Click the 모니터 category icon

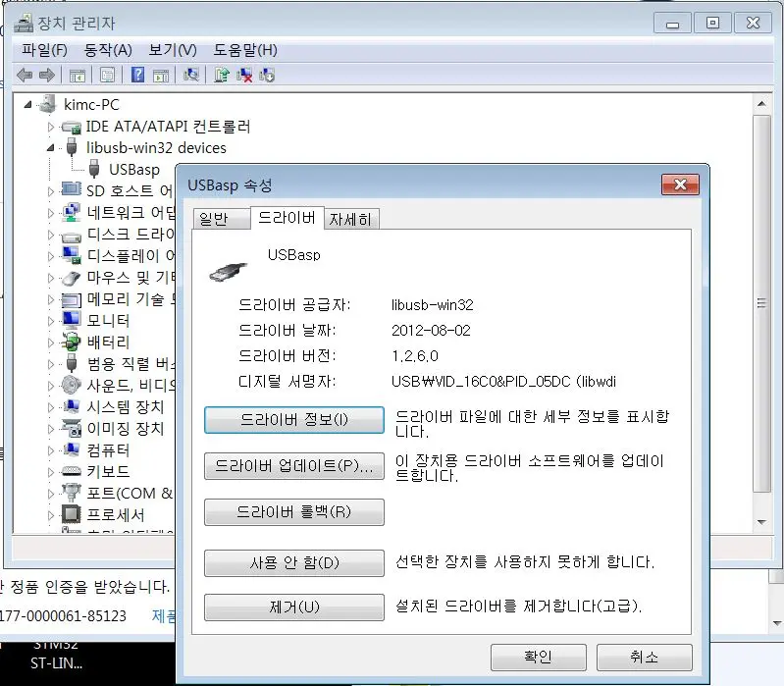[71, 320]
